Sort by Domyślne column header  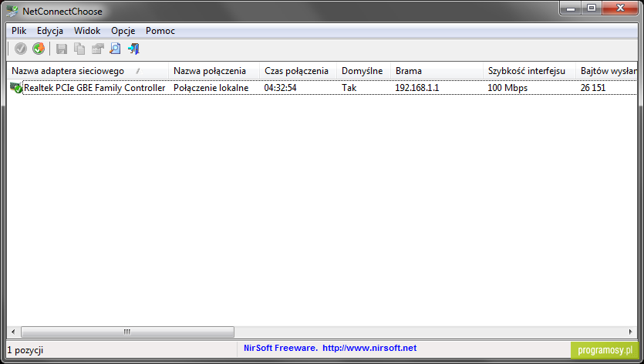(363, 71)
